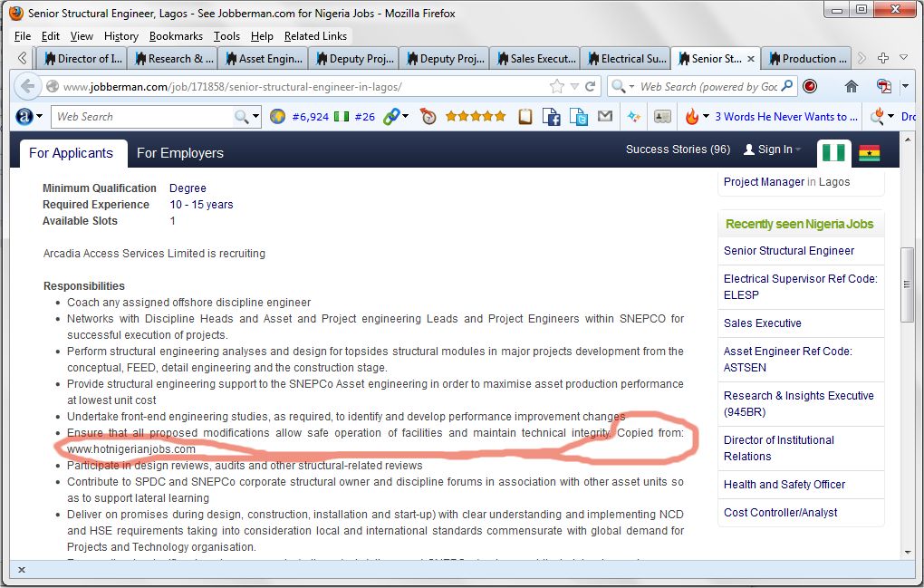Viewport: 924px width, 588px height.
Task: Switch to the Director of I... tab
Action: pyautogui.click(x=83, y=58)
